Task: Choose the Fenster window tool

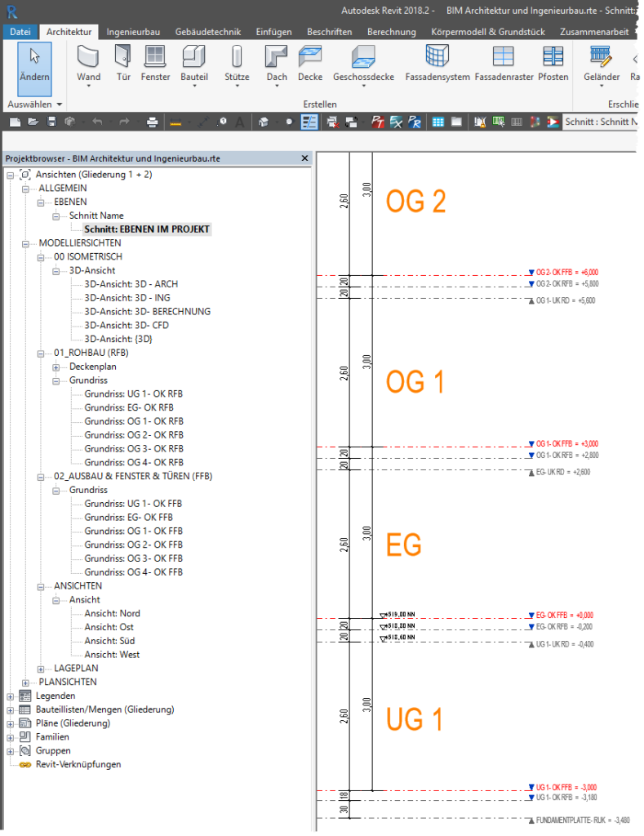Action: (155, 64)
